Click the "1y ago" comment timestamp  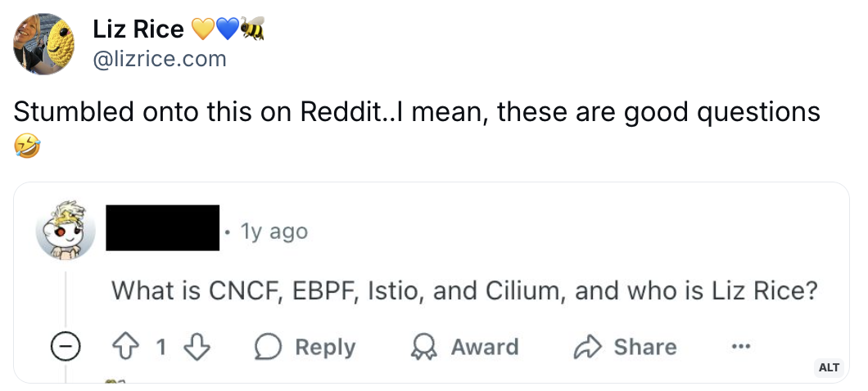[274, 232]
